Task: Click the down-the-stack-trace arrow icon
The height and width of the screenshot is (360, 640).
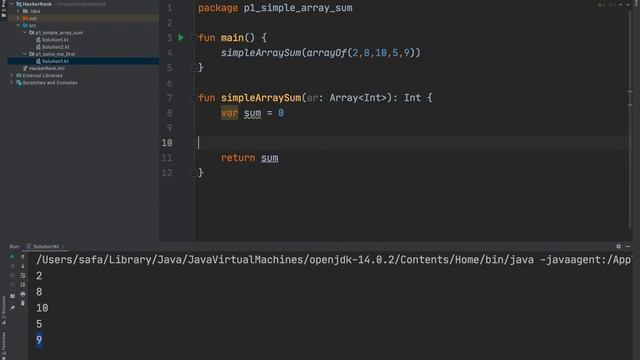Action: (23, 266)
